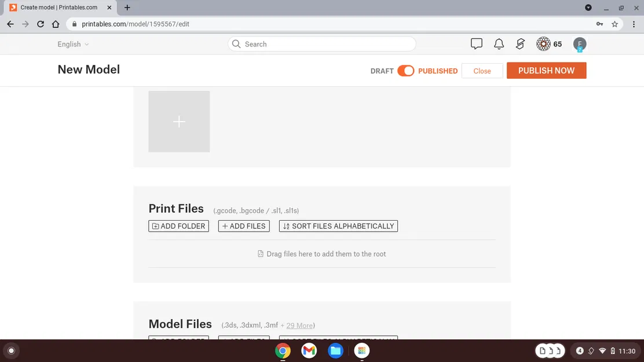Screen dimensions: 644x362
Task: Close the Create model tab
Action: 109,8
